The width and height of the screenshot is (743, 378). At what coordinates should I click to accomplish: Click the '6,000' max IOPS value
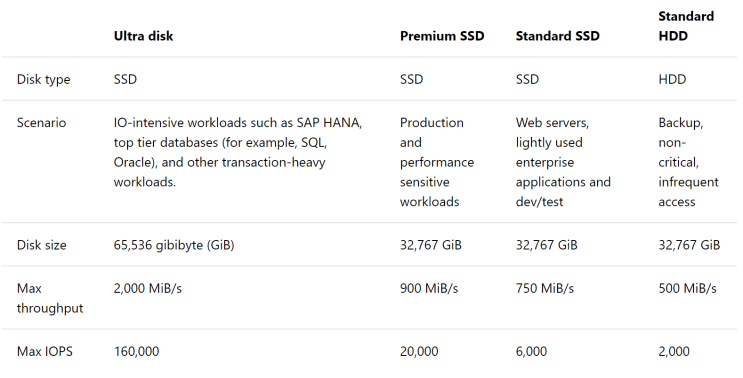(531, 351)
